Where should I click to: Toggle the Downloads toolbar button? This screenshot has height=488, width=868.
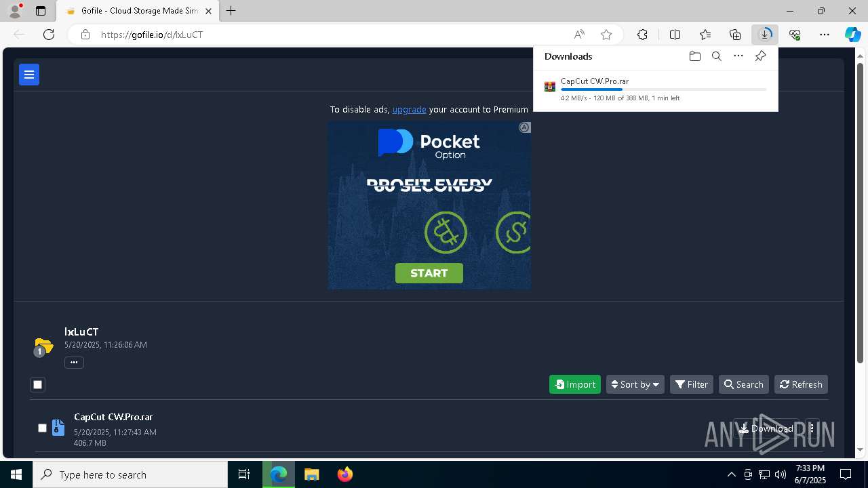(765, 35)
